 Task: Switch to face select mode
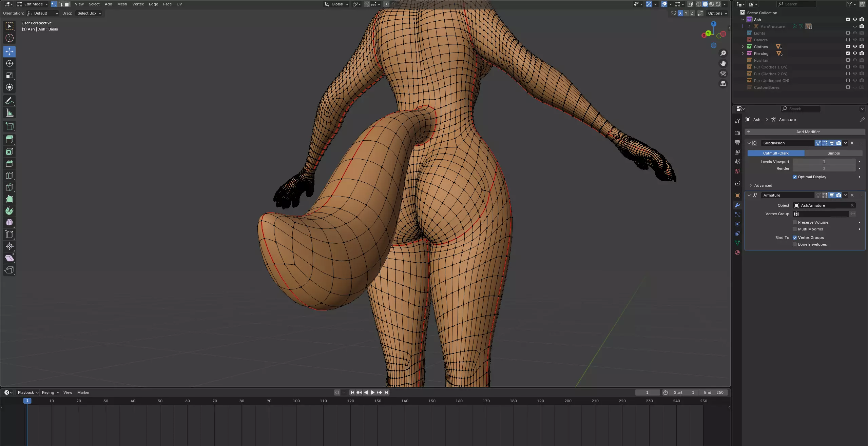67,4
